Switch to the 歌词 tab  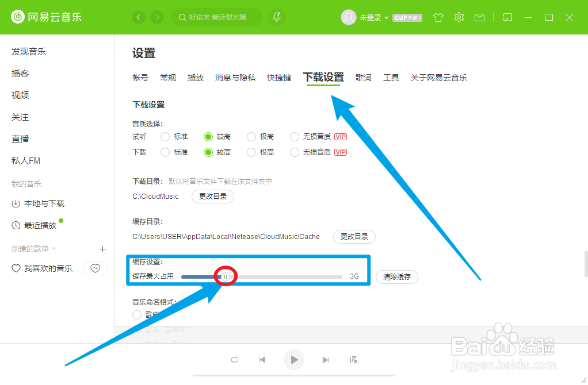tap(364, 78)
